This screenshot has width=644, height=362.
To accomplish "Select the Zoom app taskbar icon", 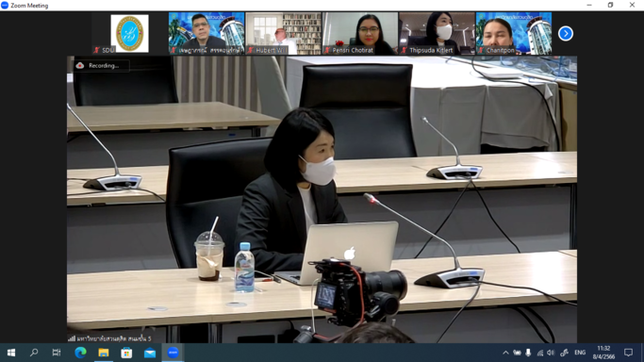I will point(173,353).
